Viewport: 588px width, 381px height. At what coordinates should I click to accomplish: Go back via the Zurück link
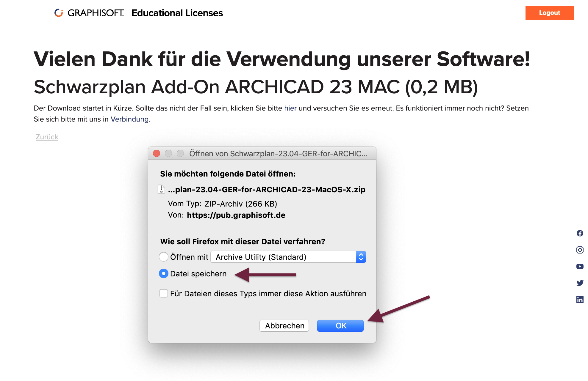click(47, 137)
